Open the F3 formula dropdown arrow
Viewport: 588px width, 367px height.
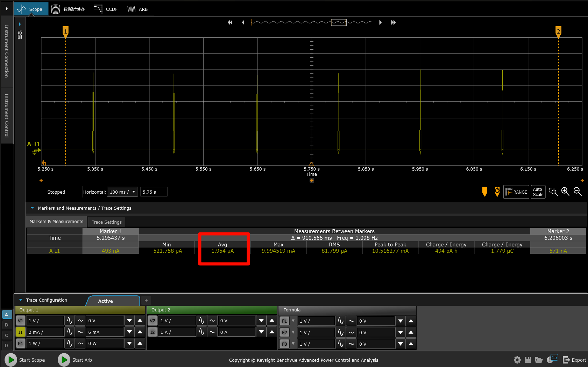coord(293,344)
